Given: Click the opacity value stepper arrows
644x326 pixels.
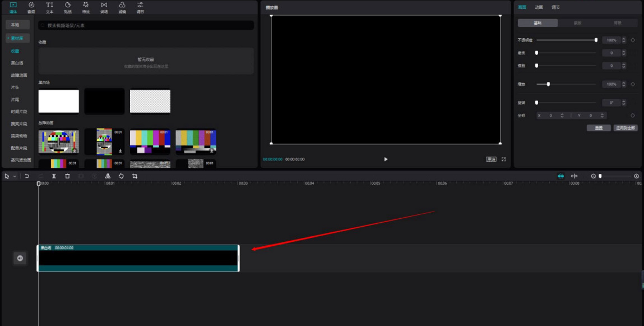Looking at the screenshot, I should coord(624,40).
